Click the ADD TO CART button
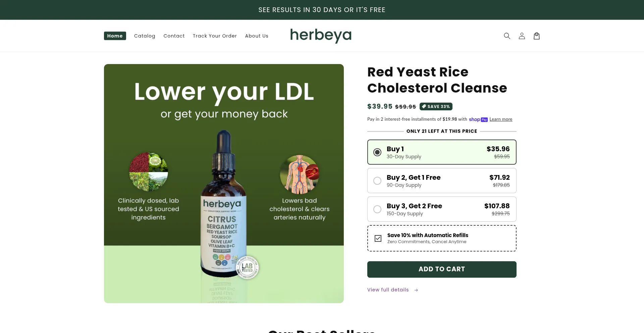This screenshot has height=333, width=644. click(442, 269)
